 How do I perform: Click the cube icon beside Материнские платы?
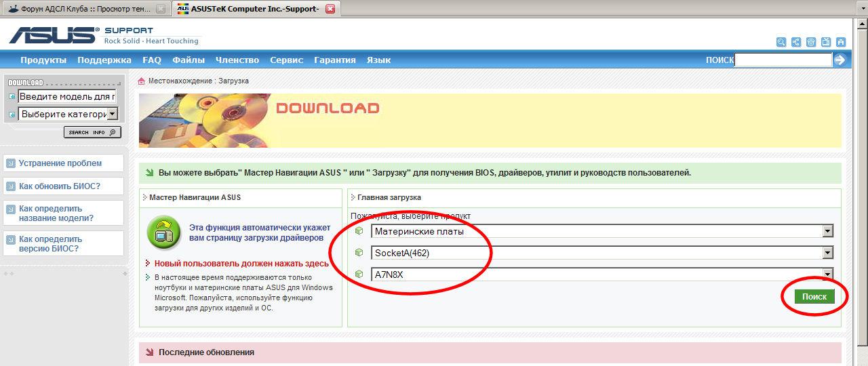[x=359, y=231]
